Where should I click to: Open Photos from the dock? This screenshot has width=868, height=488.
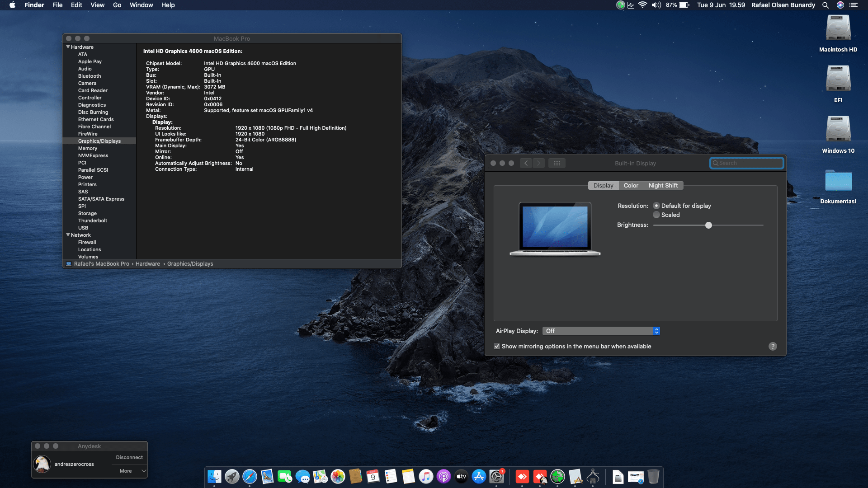click(x=338, y=476)
